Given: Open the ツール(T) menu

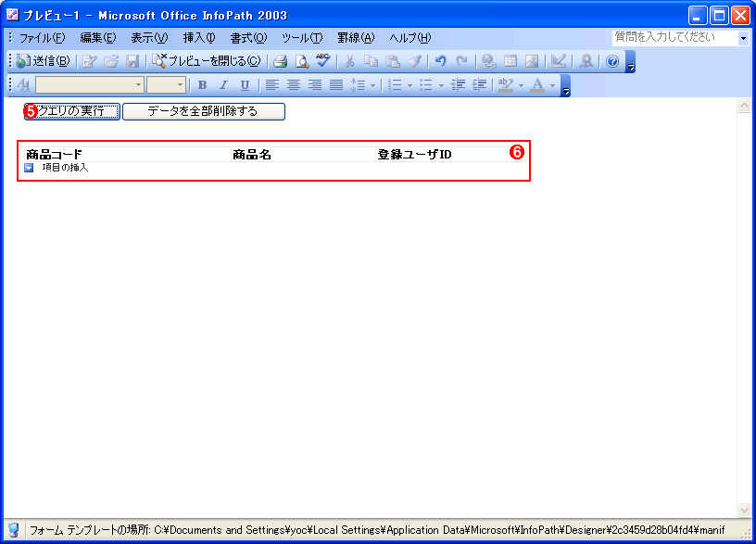Looking at the screenshot, I should (x=302, y=38).
